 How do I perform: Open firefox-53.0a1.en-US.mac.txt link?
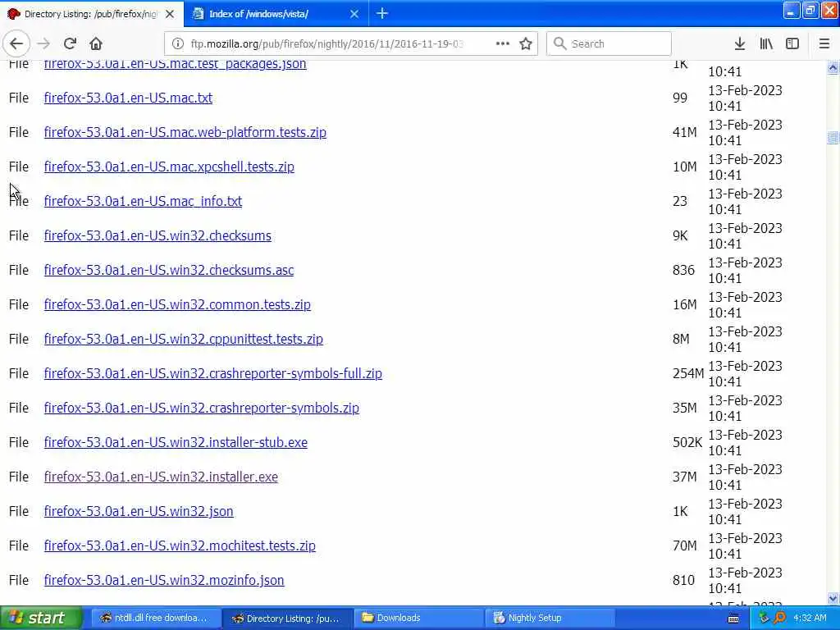point(128,98)
